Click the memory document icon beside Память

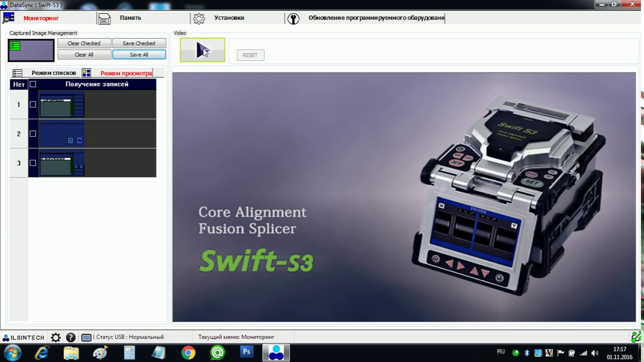coord(105,19)
